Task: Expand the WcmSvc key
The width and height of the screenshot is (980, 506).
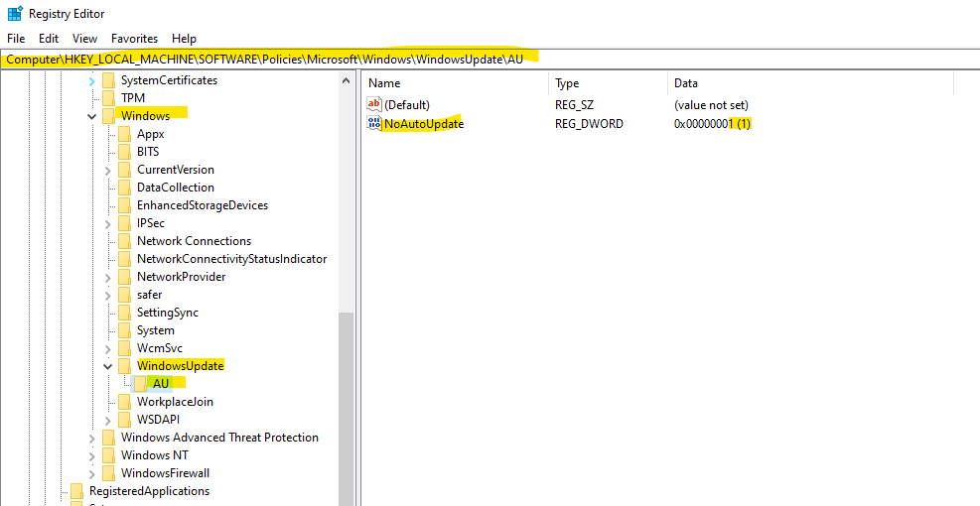Action: tap(107, 348)
